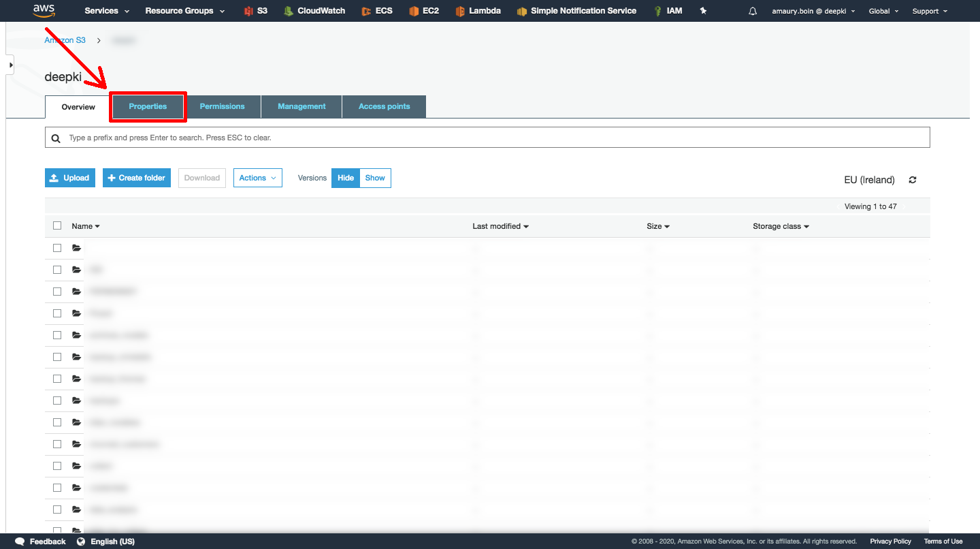Screen dimensions: 980x549
Task: Tick the select-all checkbox in the table header
Action: pos(57,225)
